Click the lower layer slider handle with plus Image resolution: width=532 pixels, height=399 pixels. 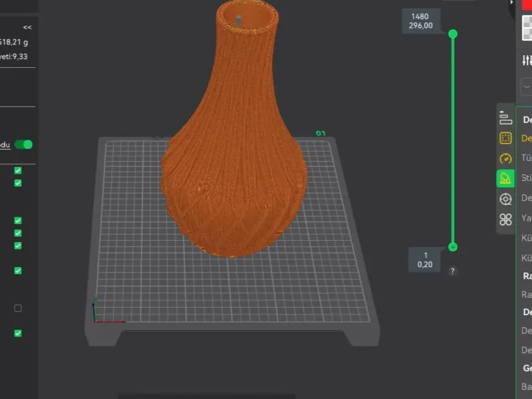point(453,247)
